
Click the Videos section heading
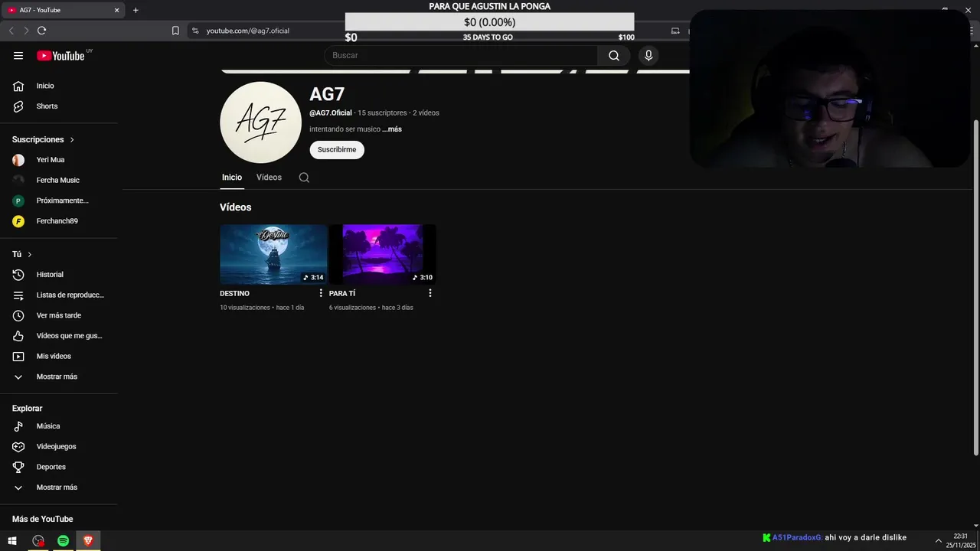pos(235,207)
